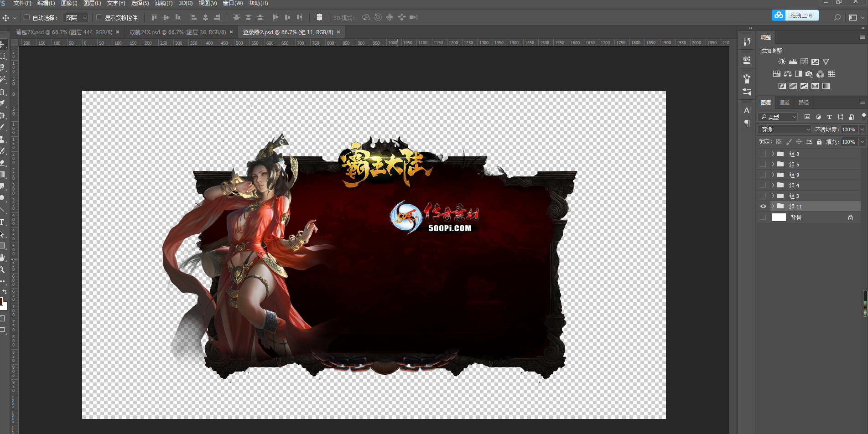Show the 组 8 group visibility

click(763, 154)
